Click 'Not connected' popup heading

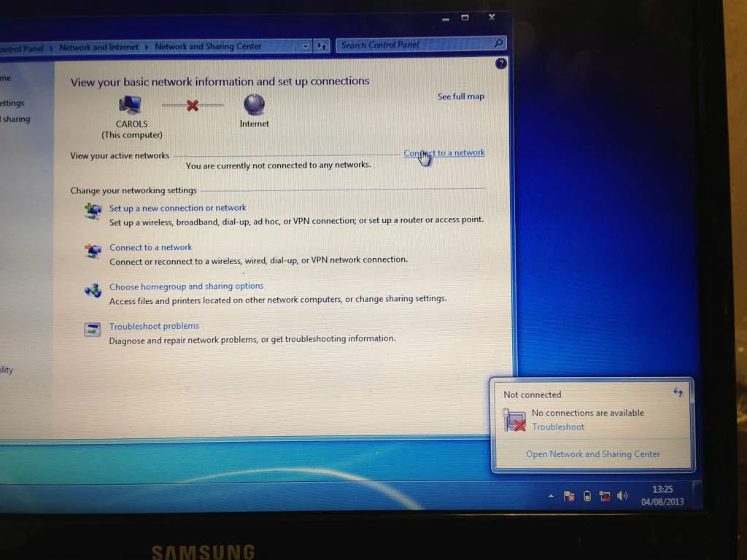point(532,394)
